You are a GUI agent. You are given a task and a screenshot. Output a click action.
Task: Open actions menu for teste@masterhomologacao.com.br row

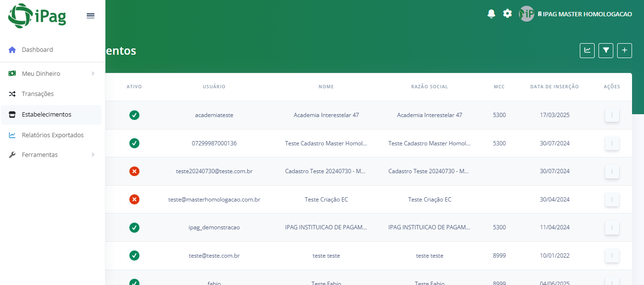click(x=612, y=200)
